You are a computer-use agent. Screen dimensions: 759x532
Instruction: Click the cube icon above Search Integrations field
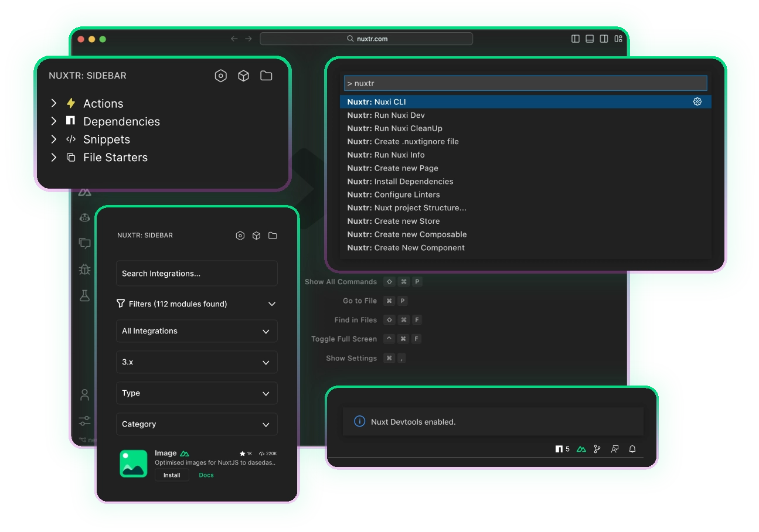256,236
